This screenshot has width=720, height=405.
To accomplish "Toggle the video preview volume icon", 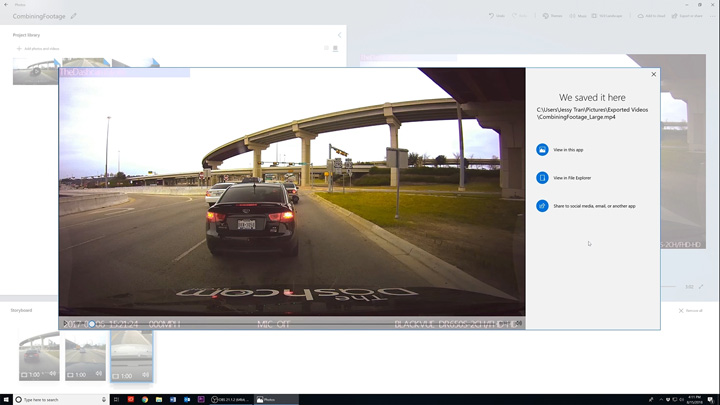I will click(x=518, y=324).
